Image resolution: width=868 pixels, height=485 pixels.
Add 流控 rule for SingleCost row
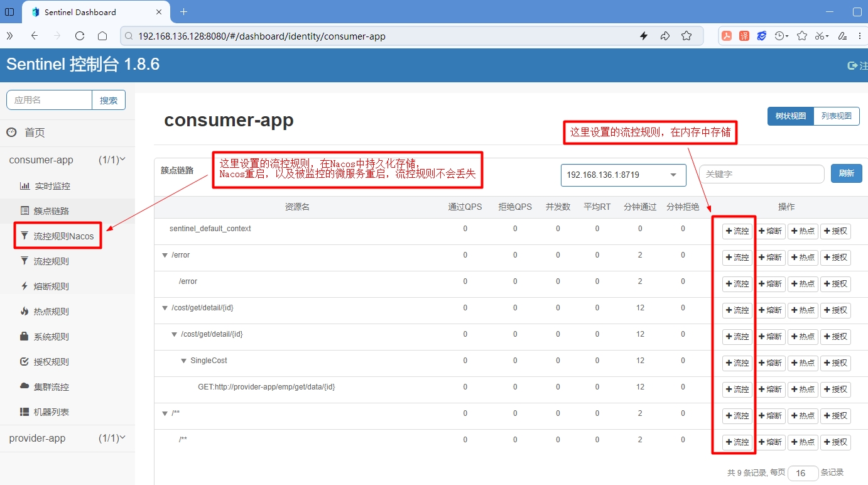(737, 363)
